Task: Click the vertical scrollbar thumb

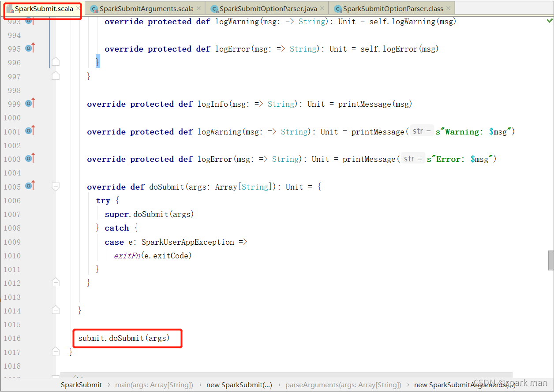Action: (551, 260)
